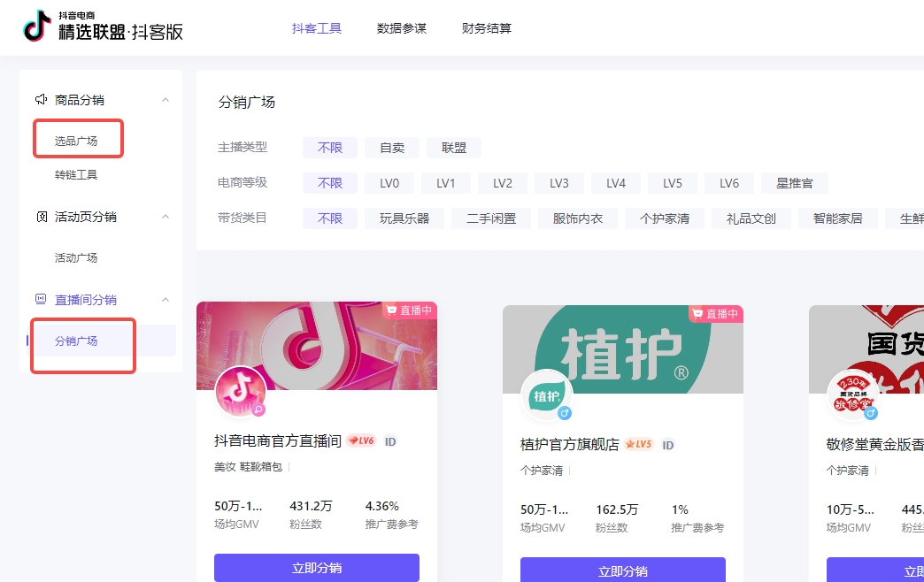Filter 电商等级 by LV6
The image size is (924, 582).
[x=729, y=183]
